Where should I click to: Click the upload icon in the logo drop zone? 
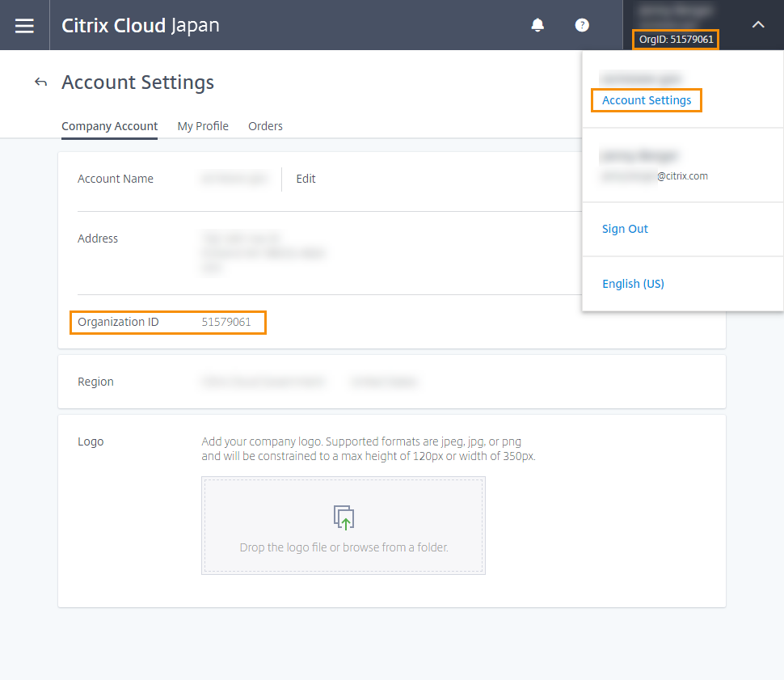[344, 517]
